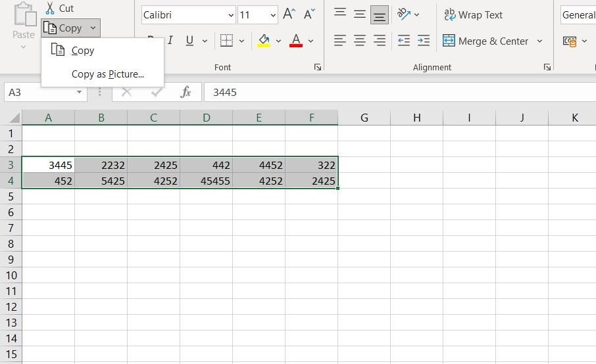Apply red font color

(296, 40)
